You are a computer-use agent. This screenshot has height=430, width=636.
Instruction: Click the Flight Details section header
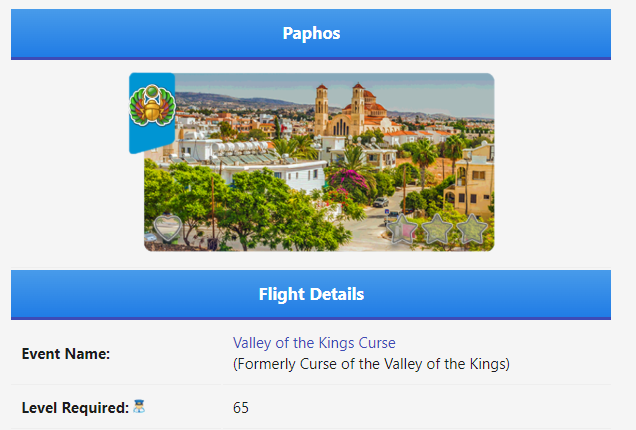click(x=310, y=294)
